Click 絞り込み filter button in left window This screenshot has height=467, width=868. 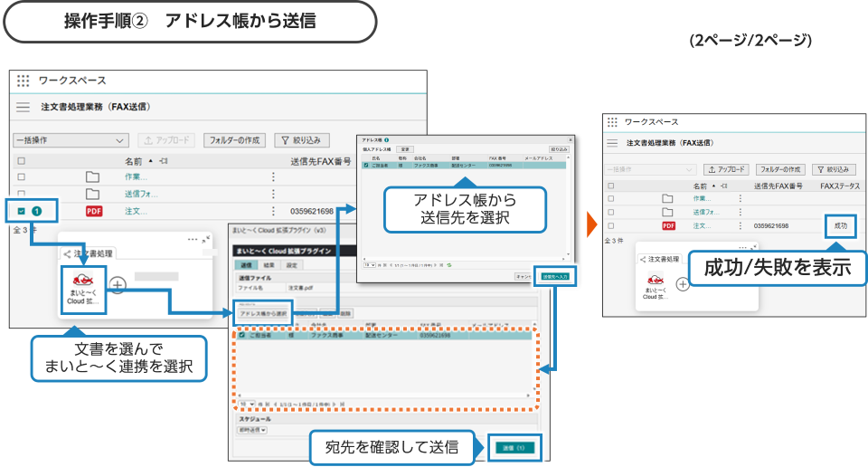click(302, 140)
